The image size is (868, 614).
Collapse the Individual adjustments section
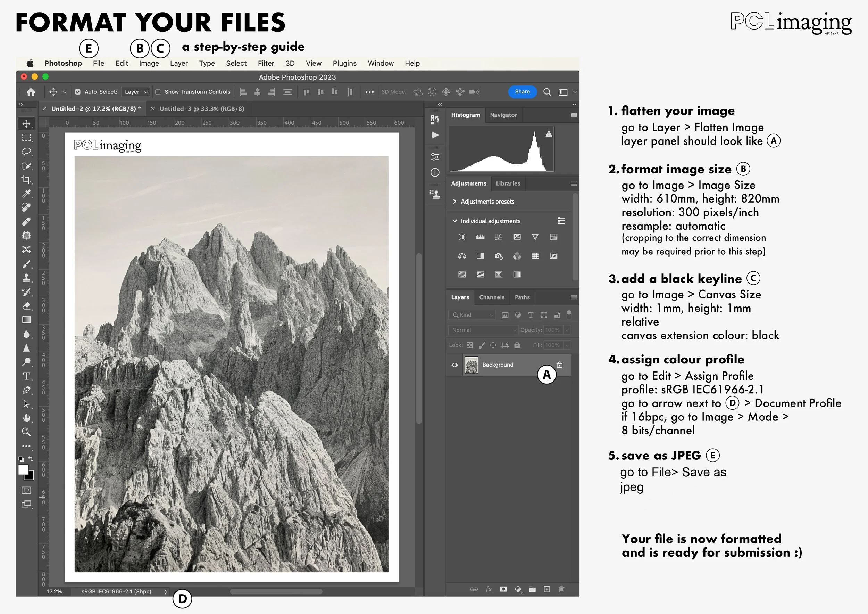point(455,221)
